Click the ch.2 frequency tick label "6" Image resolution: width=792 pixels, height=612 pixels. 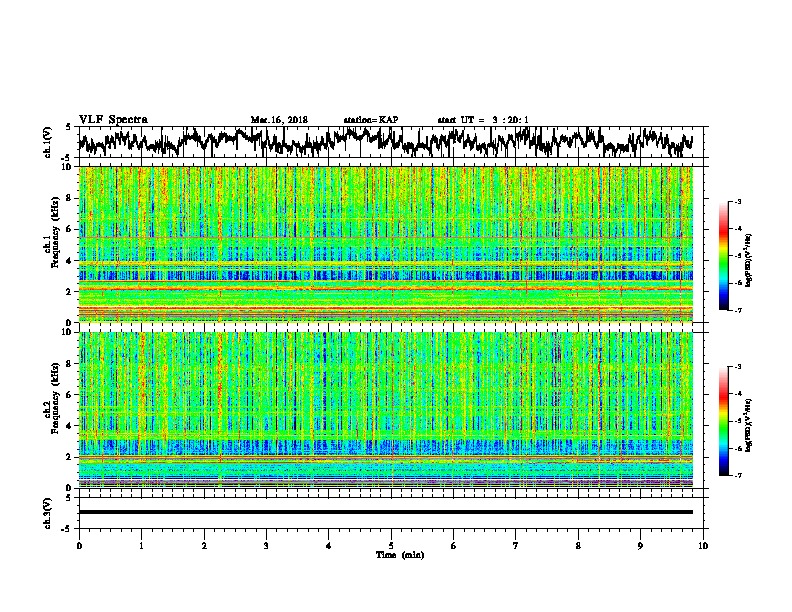click(70, 395)
